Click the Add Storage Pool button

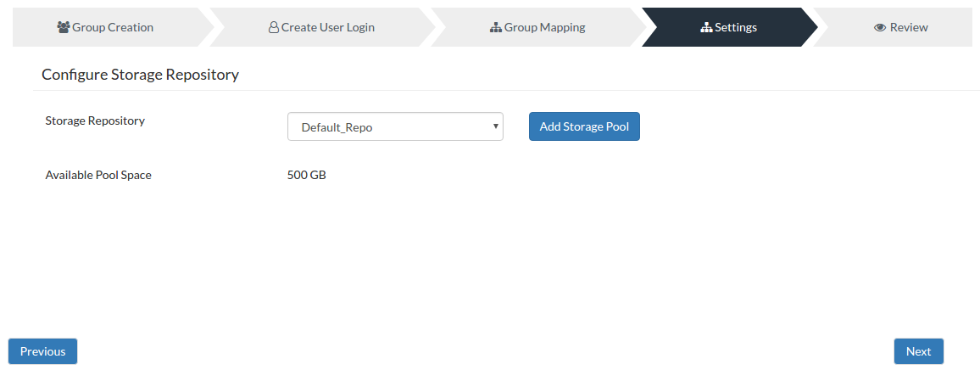(x=584, y=126)
